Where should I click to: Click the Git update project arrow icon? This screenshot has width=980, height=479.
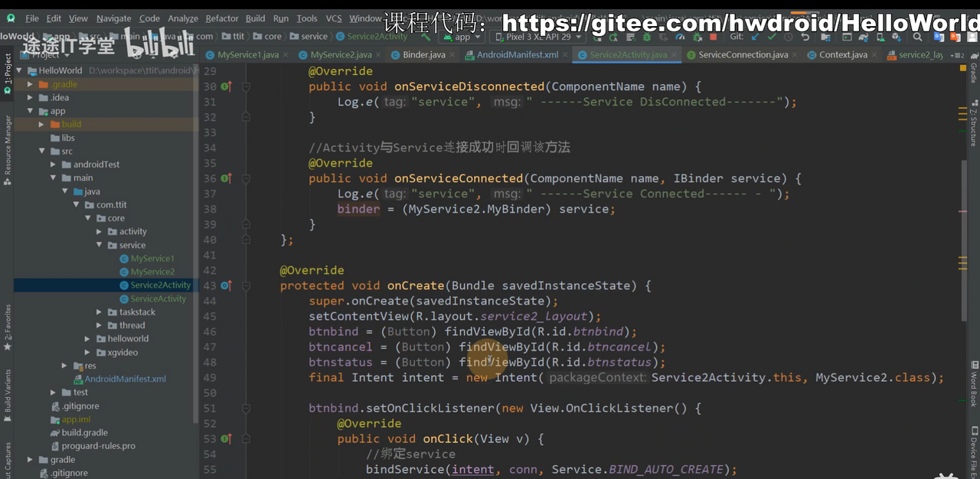[755, 37]
